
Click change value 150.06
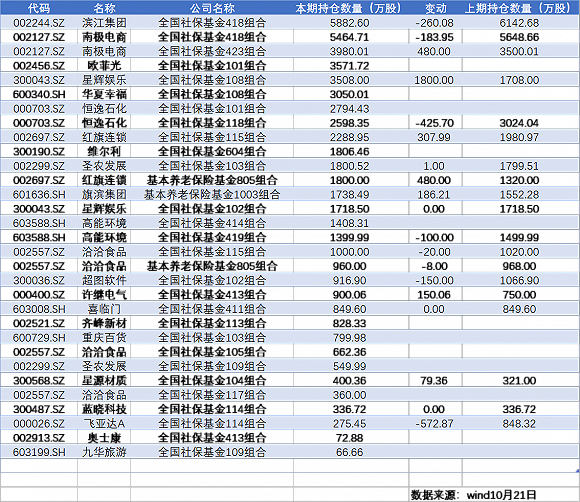point(434,295)
